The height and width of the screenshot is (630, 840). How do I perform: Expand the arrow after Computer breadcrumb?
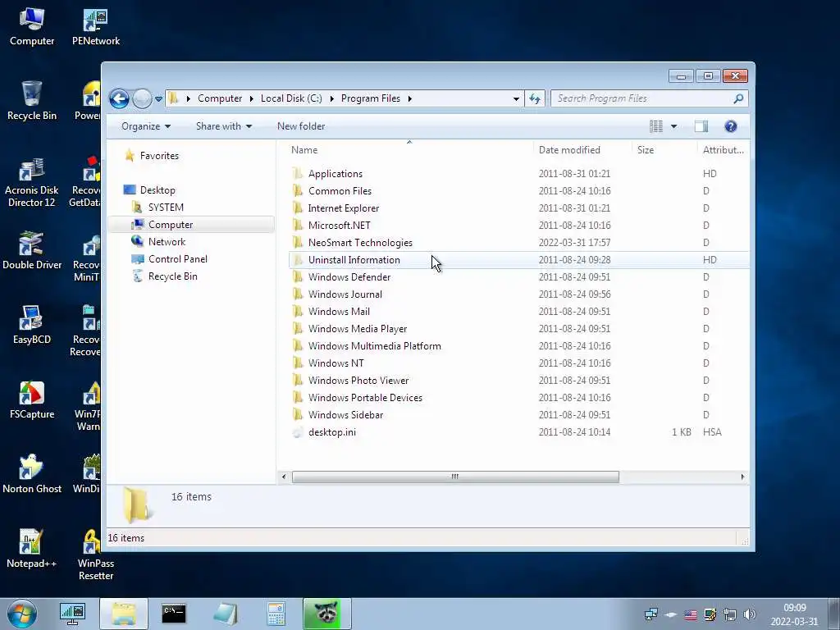click(251, 98)
